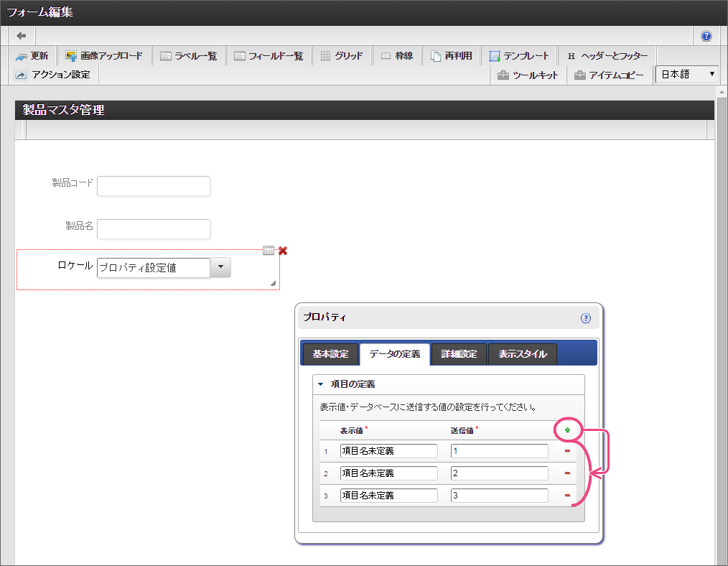Click the 製品コード input field

[154, 186]
